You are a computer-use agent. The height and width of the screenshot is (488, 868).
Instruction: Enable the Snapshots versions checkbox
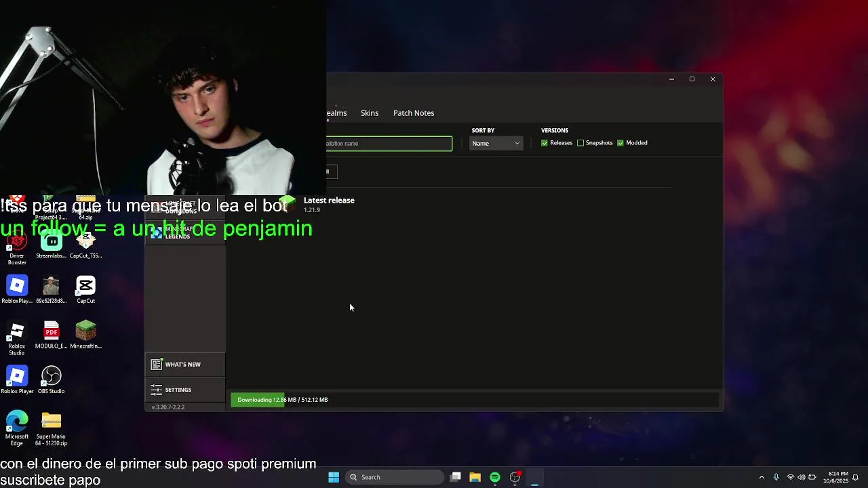pos(580,143)
